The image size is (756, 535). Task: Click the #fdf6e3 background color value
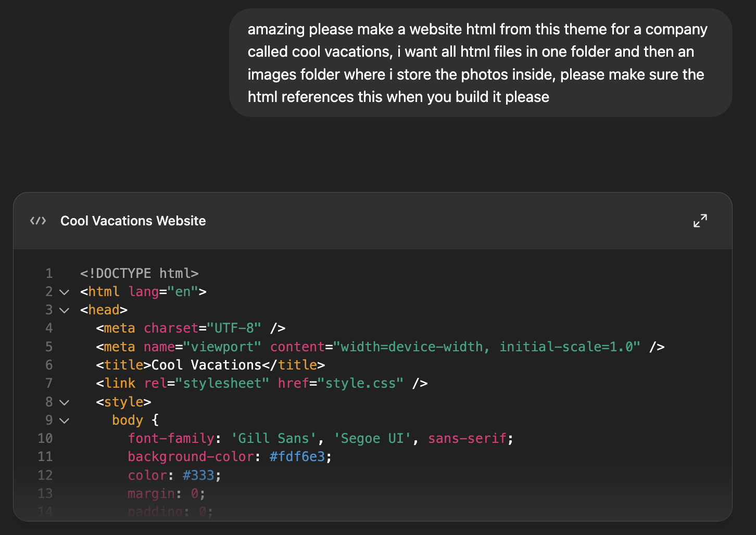297,456
